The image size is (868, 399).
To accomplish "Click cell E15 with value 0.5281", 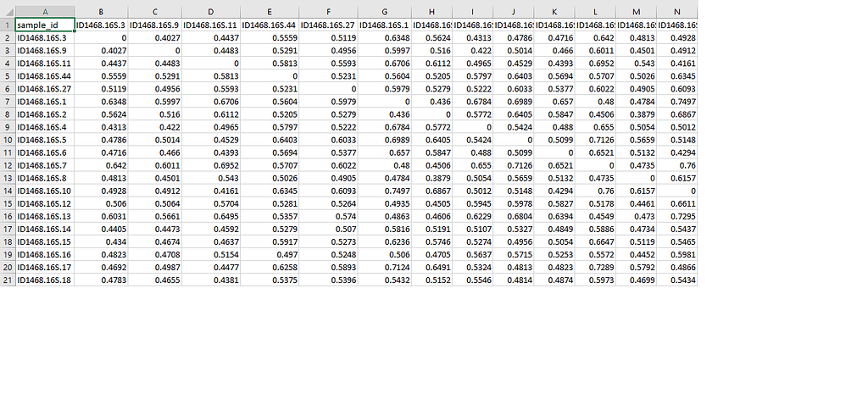I will (x=270, y=203).
